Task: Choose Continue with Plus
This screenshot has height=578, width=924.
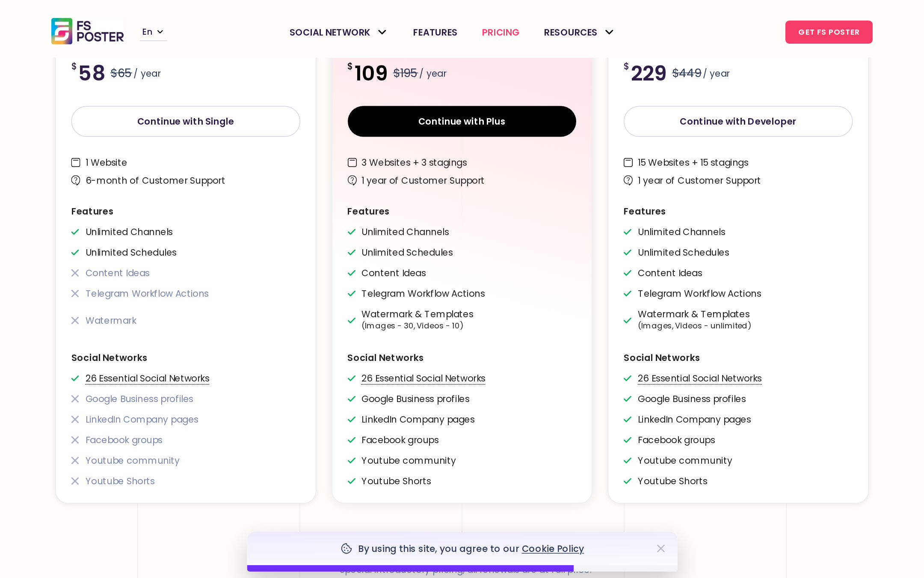Action: (x=462, y=122)
